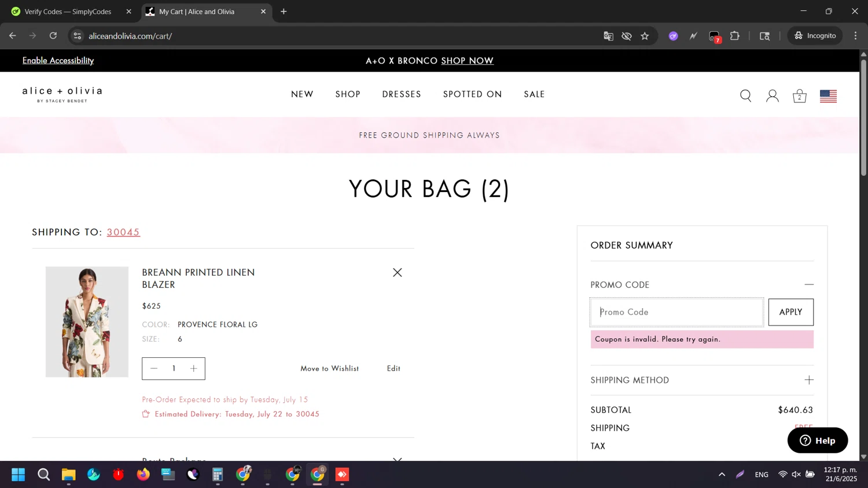This screenshot has height=488, width=868.
Task: Open the NEW menu
Action: coord(302,94)
